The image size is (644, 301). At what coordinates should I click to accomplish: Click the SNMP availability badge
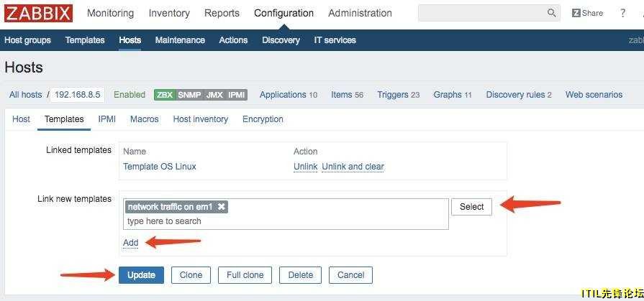[189, 95]
